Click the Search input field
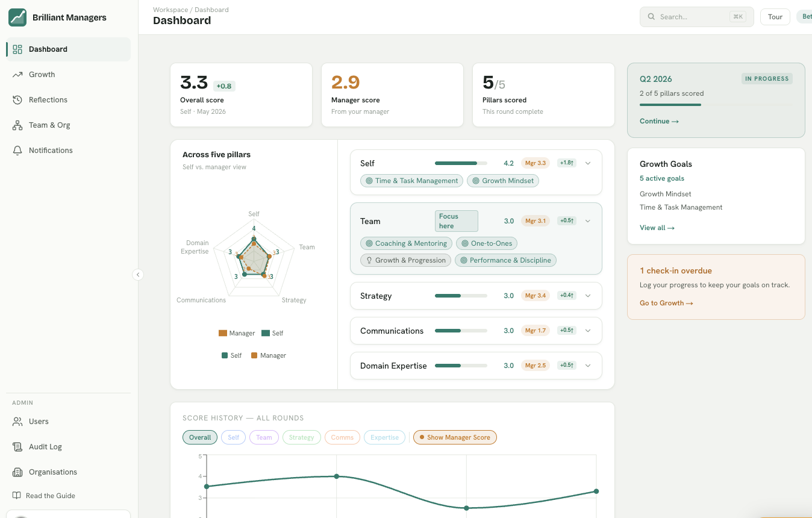 tap(697, 17)
